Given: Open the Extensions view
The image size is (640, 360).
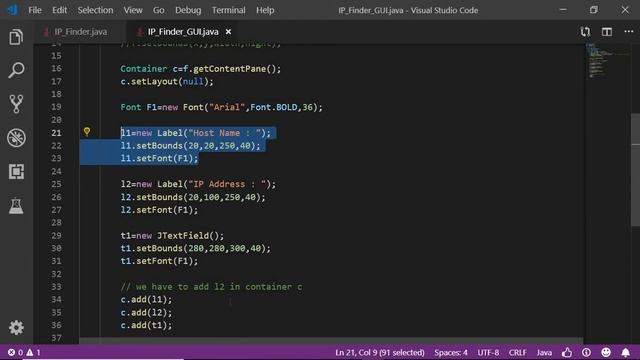Looking at the screenshot, I should coord(16,171).
